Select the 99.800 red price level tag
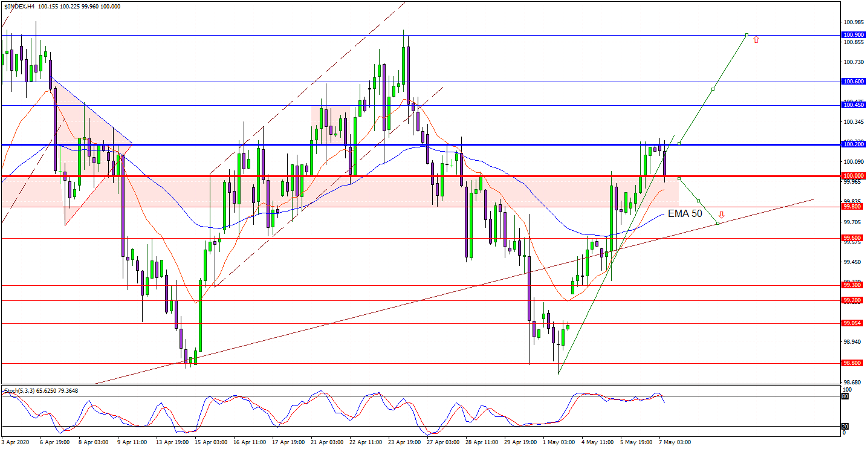Viewport: 868px width, 449px height. (852, 207)
